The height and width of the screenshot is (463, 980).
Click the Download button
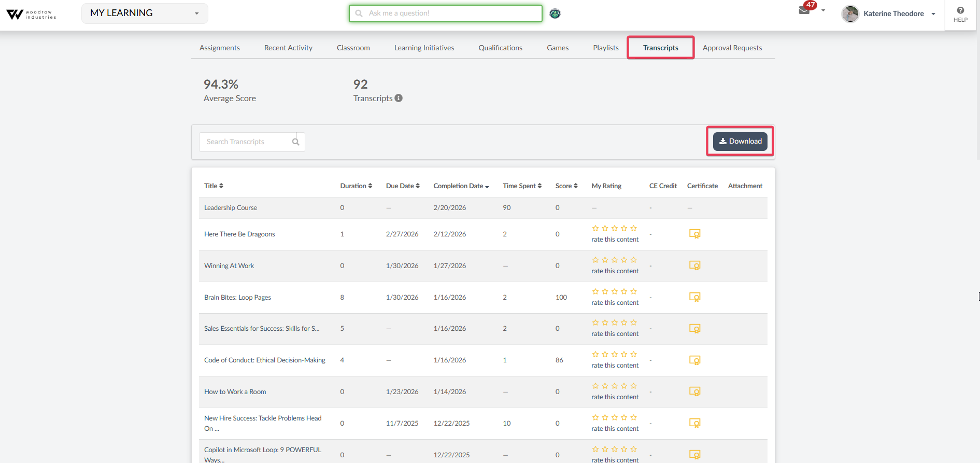point(740,141)
